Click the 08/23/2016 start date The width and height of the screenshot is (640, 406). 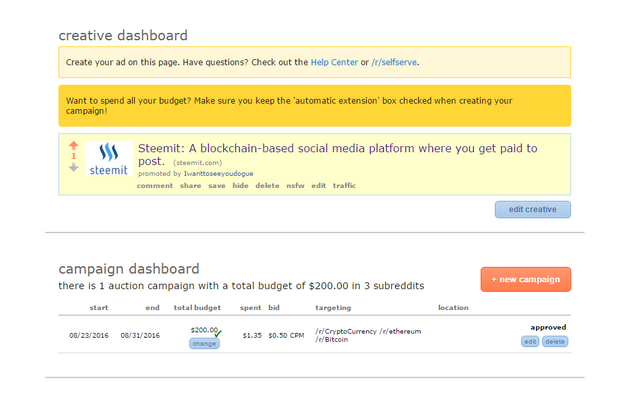(89, 335)
